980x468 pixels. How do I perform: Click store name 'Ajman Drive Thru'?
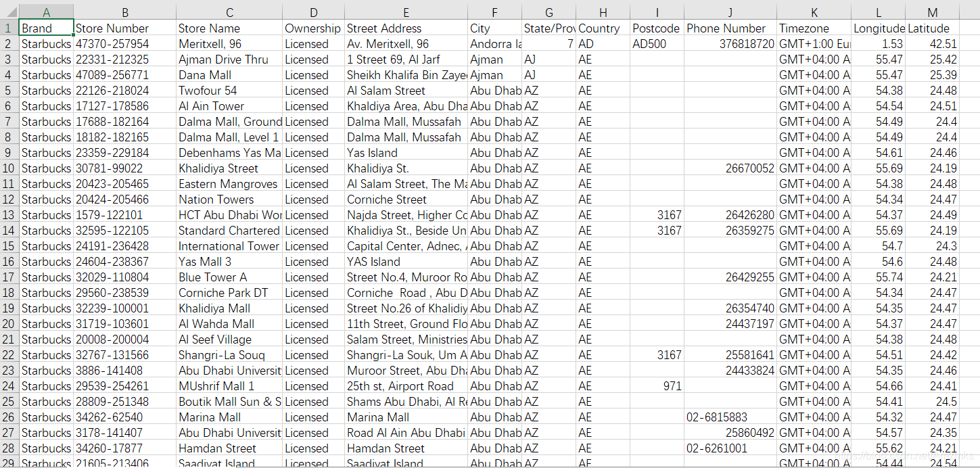coord(229,60)
